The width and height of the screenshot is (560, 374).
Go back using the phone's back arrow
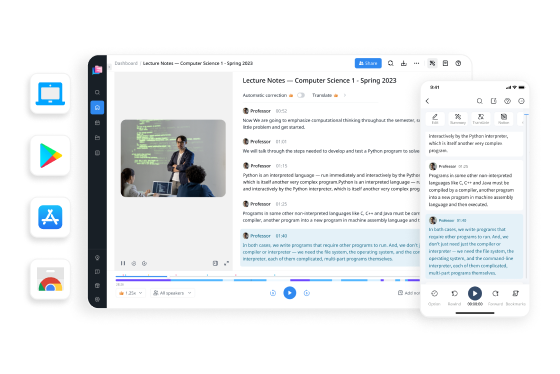coord(428,101)
